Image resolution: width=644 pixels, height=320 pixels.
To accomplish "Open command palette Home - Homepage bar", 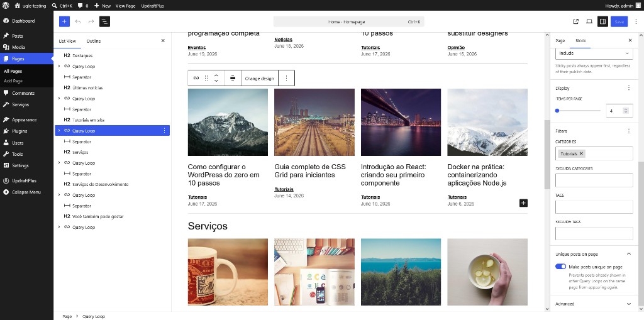I will tap(348, 22).
